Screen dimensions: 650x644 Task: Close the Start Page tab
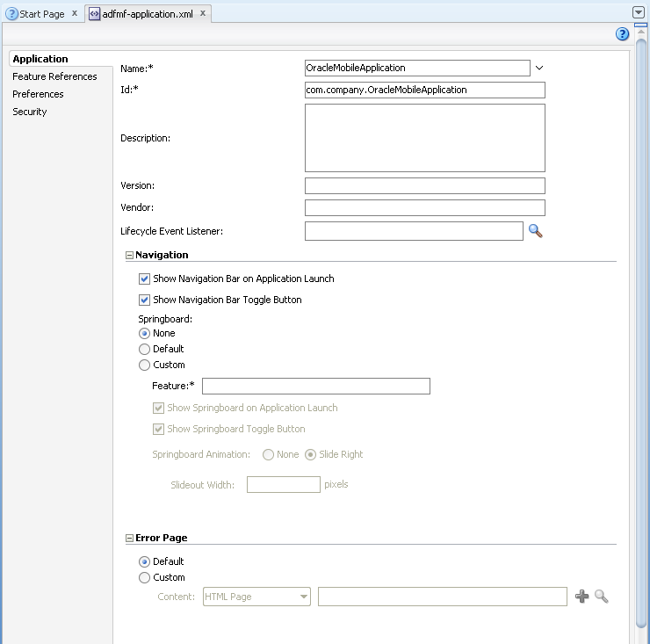coord(75,13)
